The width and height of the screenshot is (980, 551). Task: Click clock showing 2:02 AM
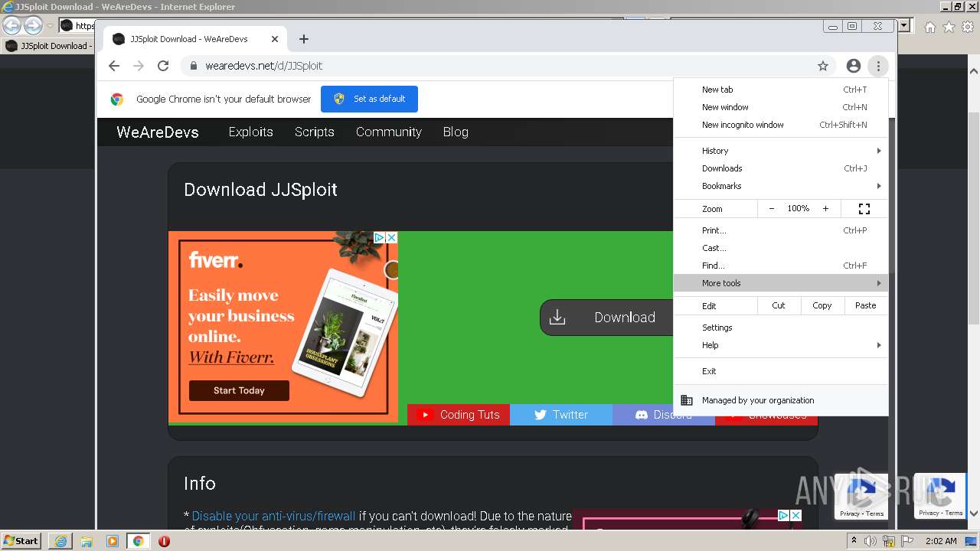pos(940,541)
